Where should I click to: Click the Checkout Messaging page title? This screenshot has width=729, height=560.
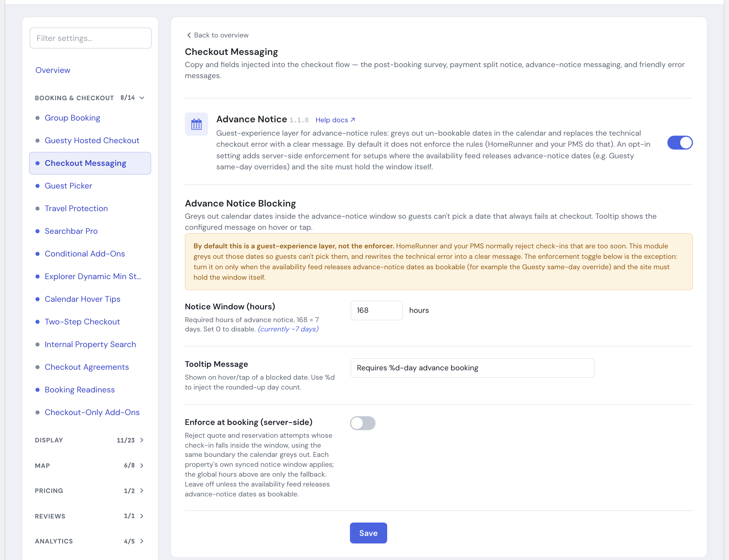(x=231, y=52)
